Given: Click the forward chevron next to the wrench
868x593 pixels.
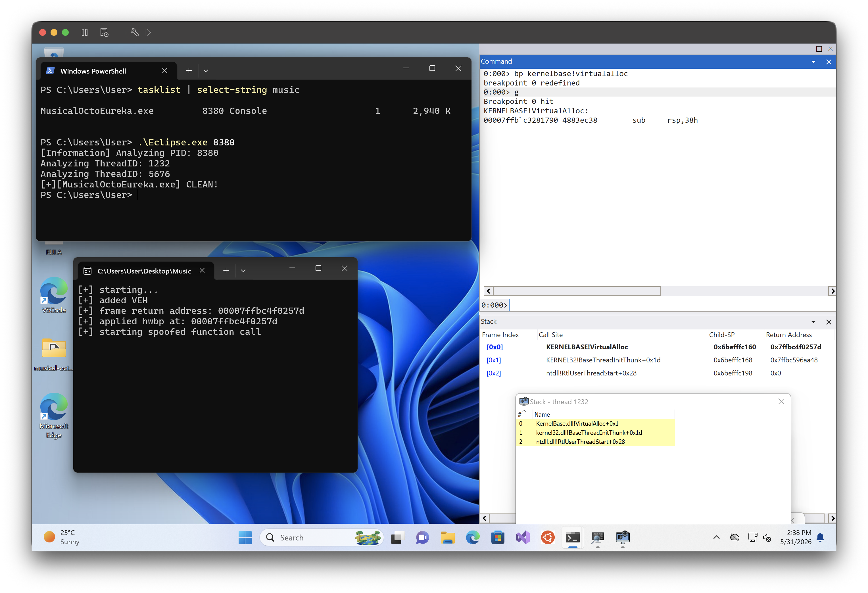Looking at the screenshot, I should coord(149,32).
